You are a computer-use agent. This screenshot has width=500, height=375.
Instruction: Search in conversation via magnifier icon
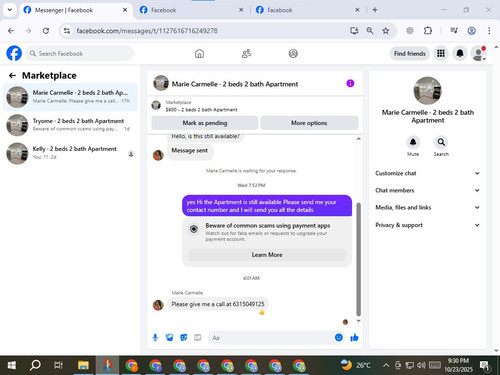[441, 142]
